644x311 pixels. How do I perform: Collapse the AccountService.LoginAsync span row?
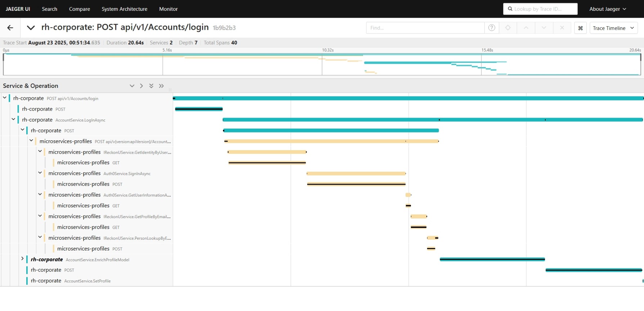coord(13,119)
